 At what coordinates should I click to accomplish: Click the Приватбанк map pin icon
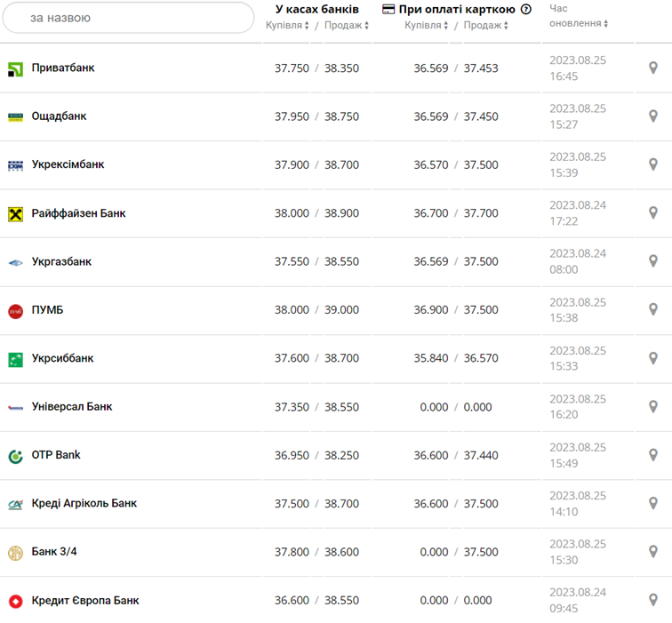point(652,68)
